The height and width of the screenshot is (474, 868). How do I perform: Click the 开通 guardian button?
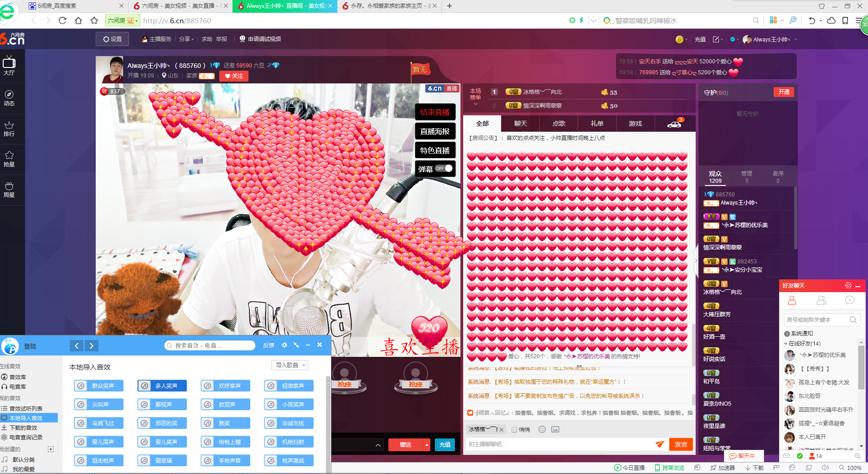point(784,92)
